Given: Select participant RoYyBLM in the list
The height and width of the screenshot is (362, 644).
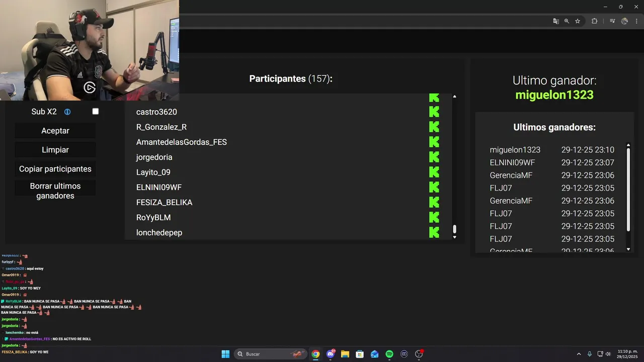Looking at the screenshot, I should click(153, 217).
